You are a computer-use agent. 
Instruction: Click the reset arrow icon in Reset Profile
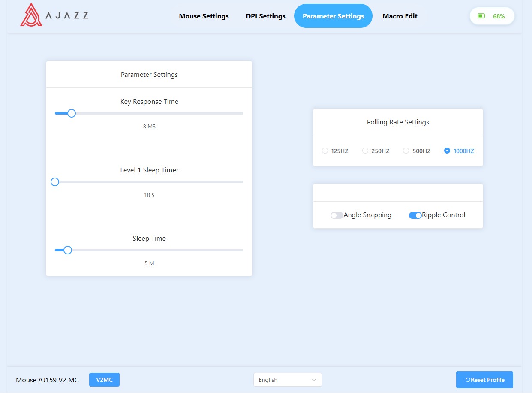click(x=468, y=380)
